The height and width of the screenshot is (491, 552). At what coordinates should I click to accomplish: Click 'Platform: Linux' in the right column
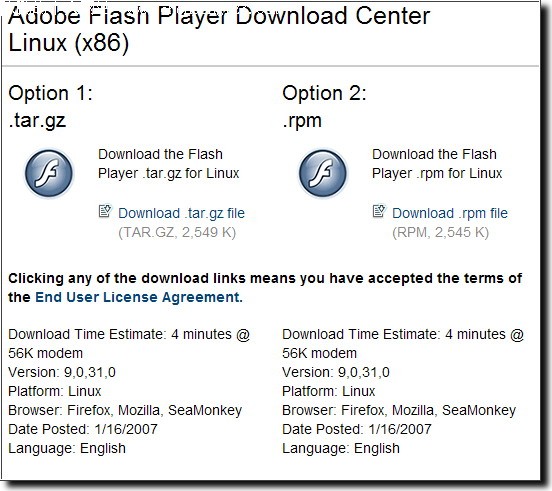point(329,391)
